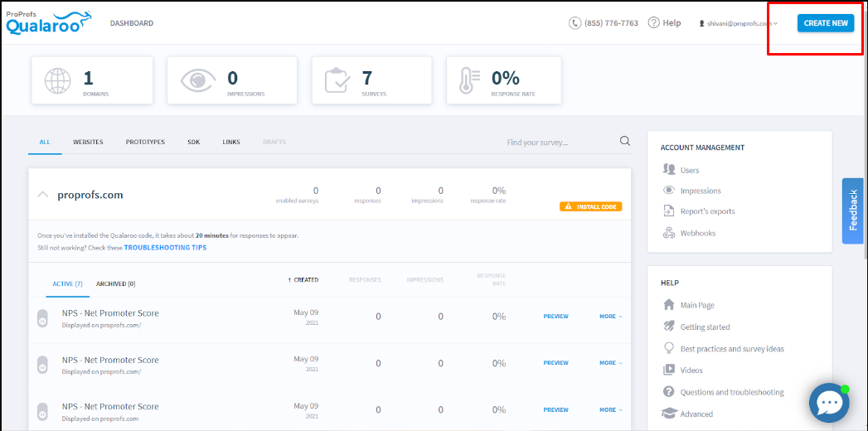Select the ALL tab
The height and width of the screenshot is (431, 868).
click(x=45, y=143)
